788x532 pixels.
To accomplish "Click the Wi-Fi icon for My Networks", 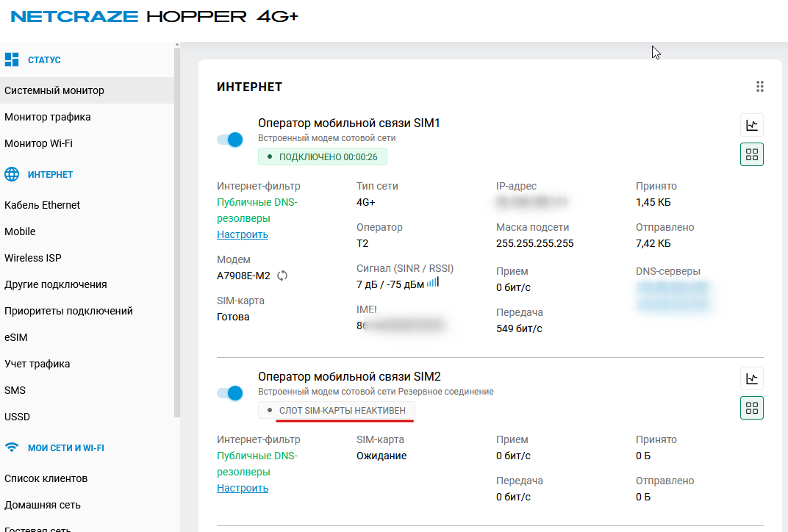I will pos(12,447).
